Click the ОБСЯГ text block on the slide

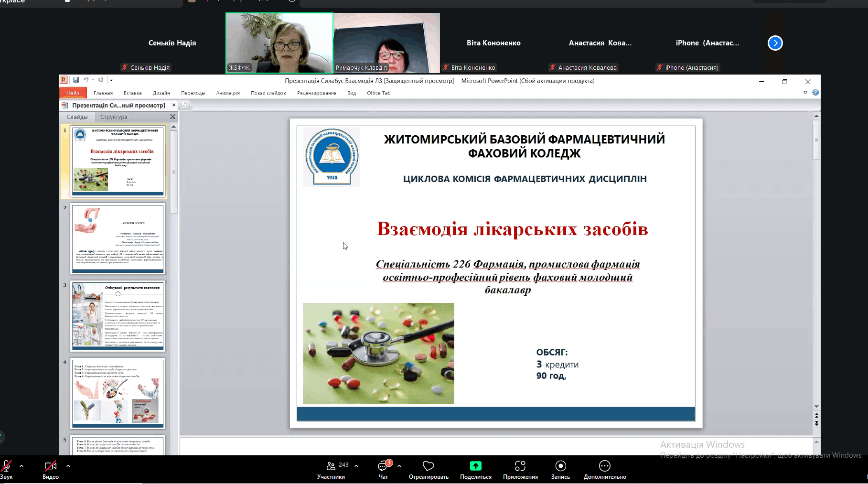pyautogui.click(x=557, y=364)
